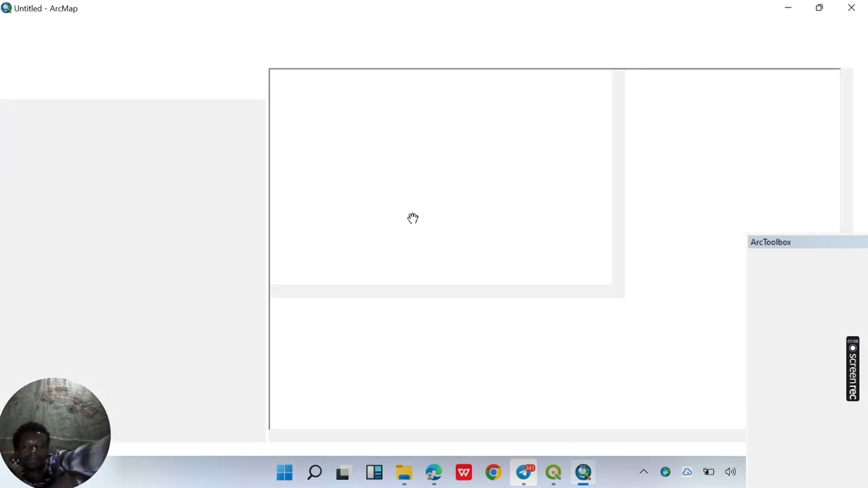Image resolution: width=868 pixels, height=488 pixels.
Task: Close the ArcMap window
Action: click(851, 8)
